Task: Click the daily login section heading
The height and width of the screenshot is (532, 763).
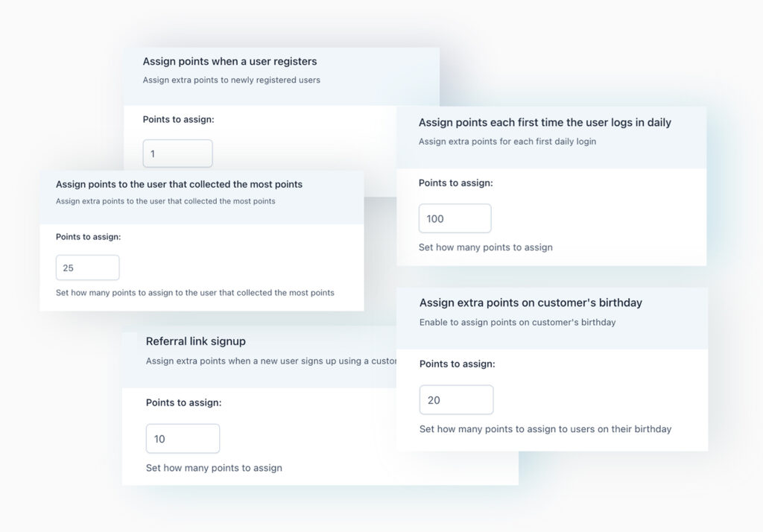Action: [x=545, y=122]
